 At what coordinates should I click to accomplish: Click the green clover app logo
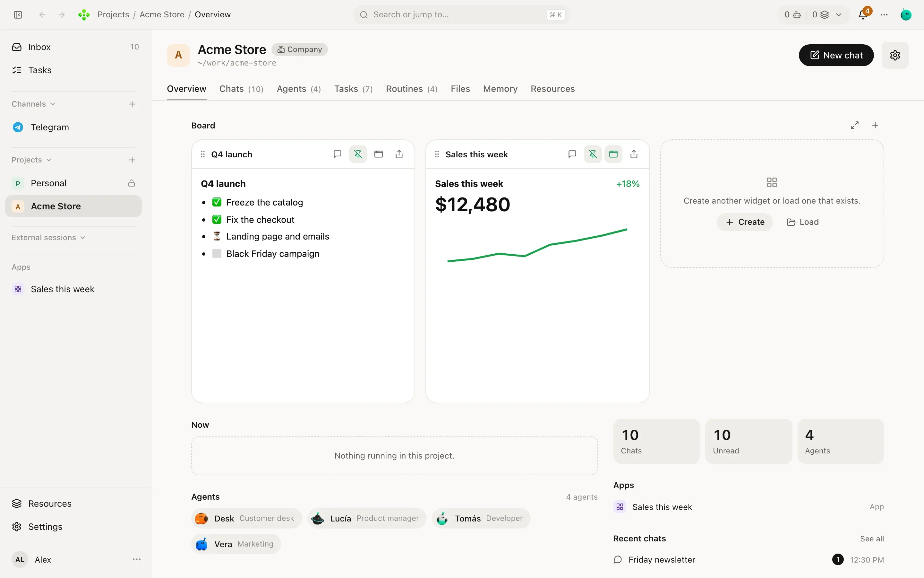[84, 14]
